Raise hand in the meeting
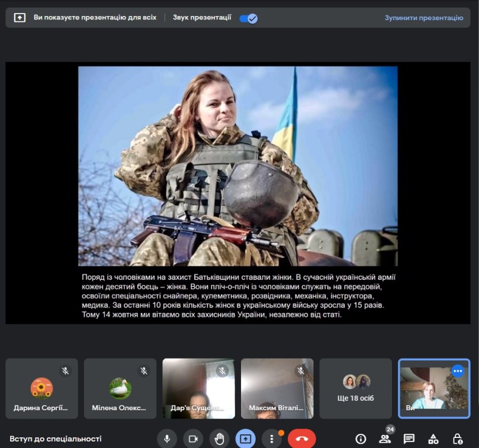The image size is (479, 448). pos(219,439)
